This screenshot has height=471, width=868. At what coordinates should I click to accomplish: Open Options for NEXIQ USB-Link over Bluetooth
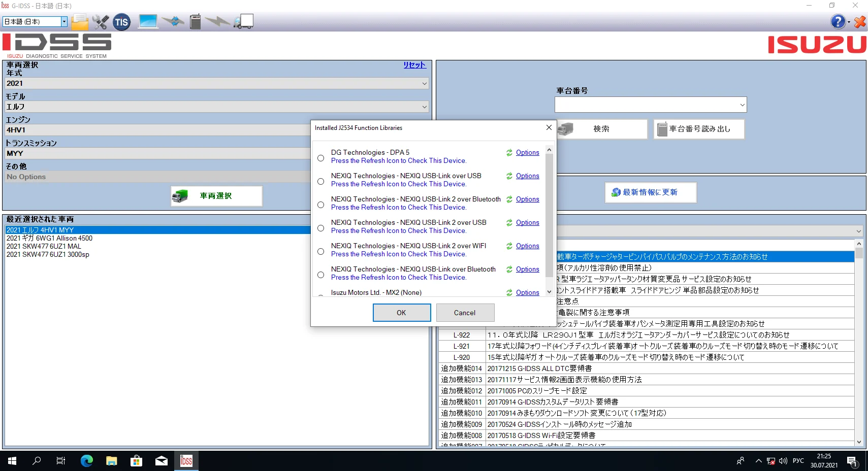pyautogui.click(x=527, y=270)
